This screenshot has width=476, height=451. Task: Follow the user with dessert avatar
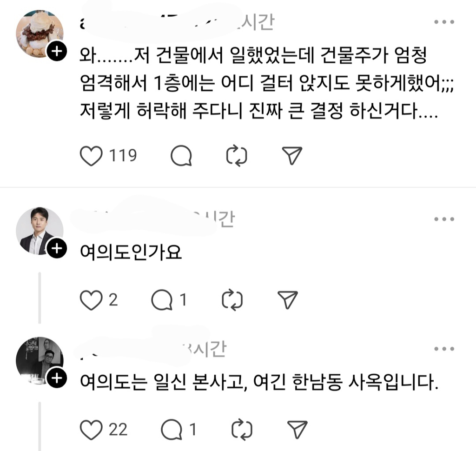click(x=56, y=52)
